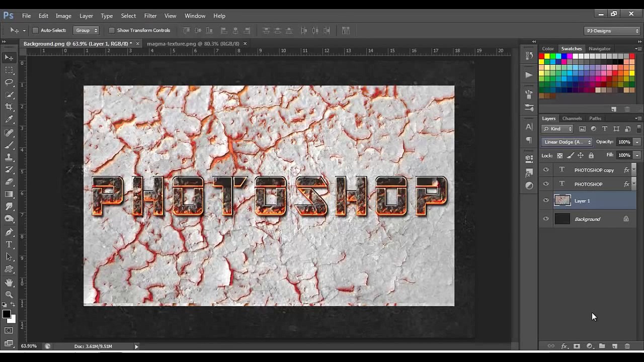Image resolution: width=644 pixels, height=362 pixels.
Task: Select the Clone Stamp tool
Action: point(9,157)
